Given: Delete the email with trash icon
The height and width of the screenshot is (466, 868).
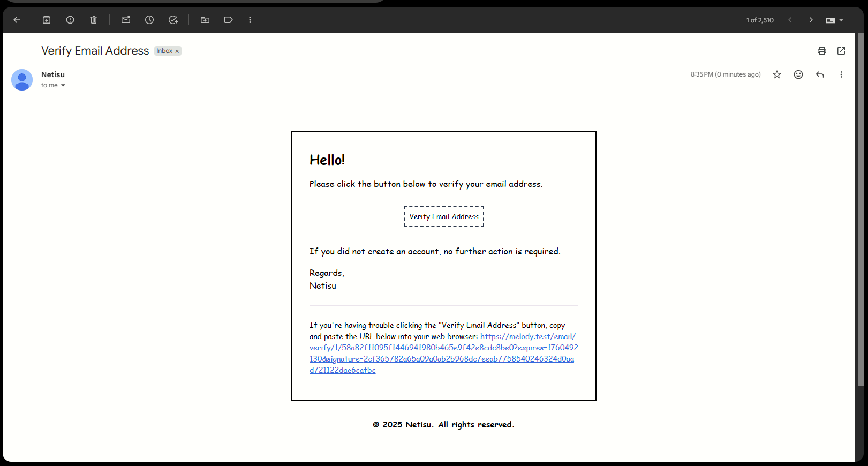Looking at the screenshot, I should tap(94, 20).
